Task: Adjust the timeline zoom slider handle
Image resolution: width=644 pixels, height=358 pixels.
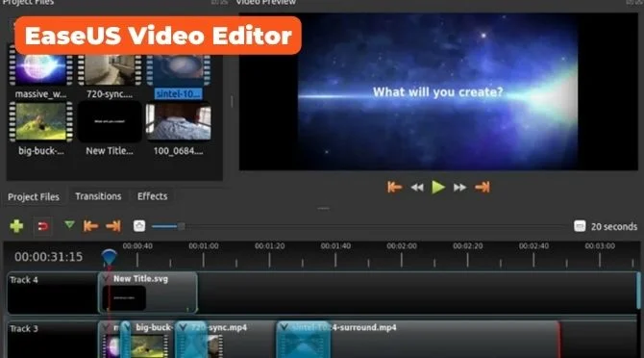Action: click(181, 226)
